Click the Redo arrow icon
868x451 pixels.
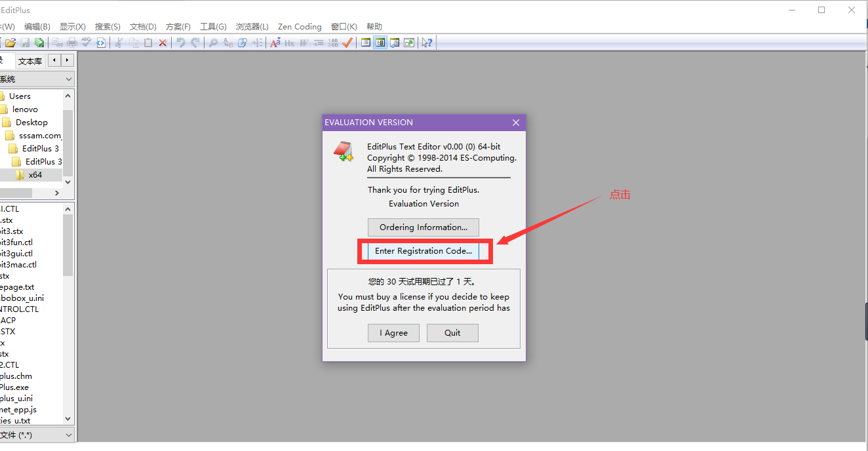pyautogui.click(x=195, y=43)
